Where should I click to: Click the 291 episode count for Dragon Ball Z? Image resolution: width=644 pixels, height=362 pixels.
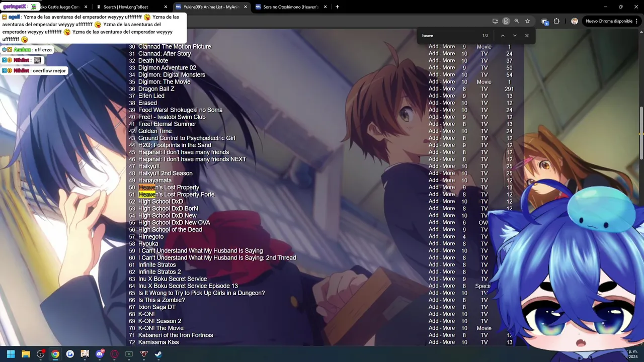(x=509, y=89)
